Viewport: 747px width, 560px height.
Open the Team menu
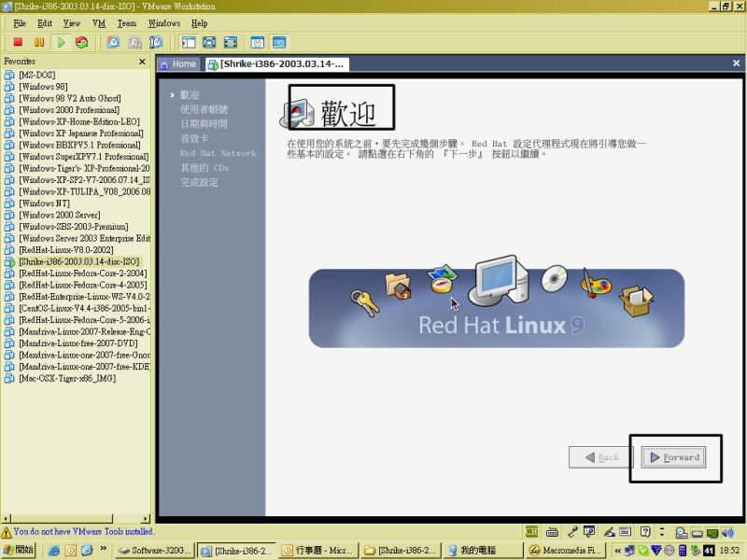point(127,23)
